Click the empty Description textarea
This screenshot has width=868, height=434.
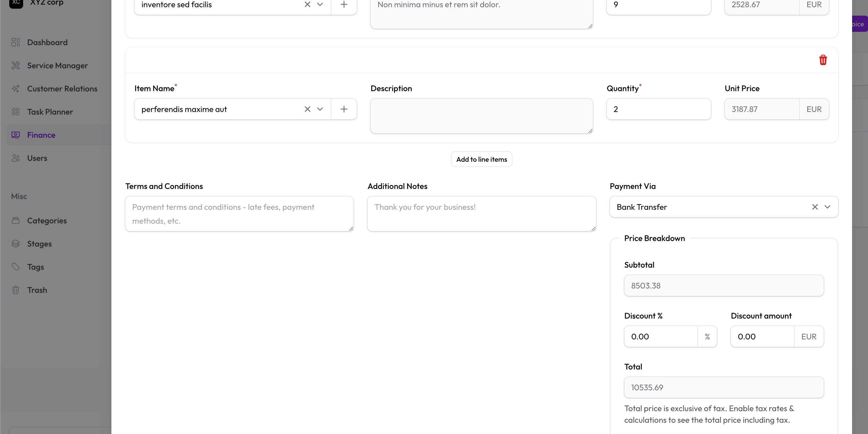click(x=481, y=116)
